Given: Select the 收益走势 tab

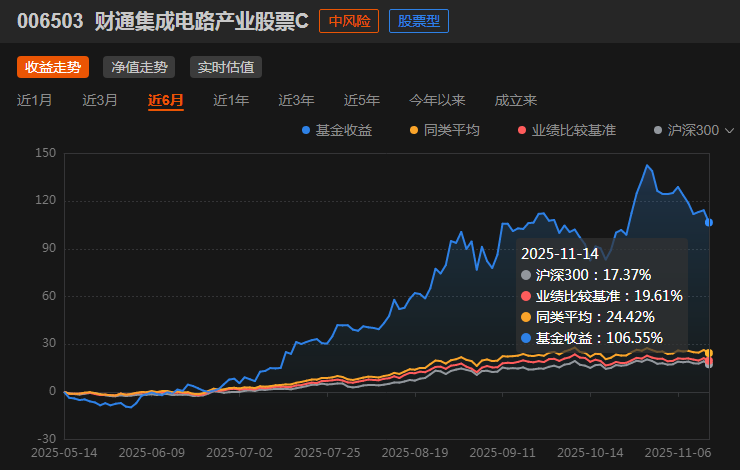Looking at the screenshot, I should 53,67.
